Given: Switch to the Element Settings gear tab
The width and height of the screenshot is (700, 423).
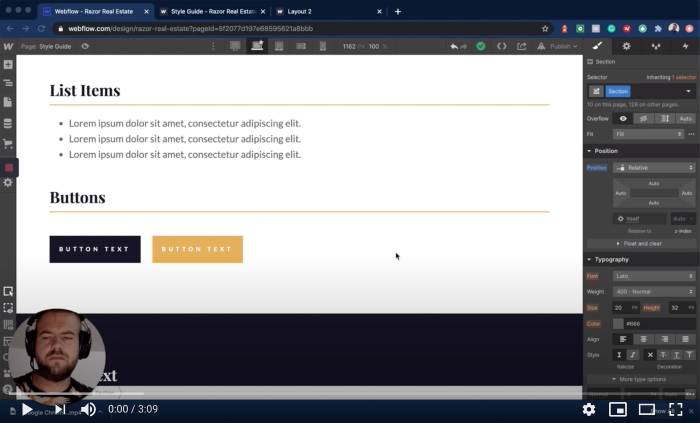Looking at the screenshot, I should 626,46.
